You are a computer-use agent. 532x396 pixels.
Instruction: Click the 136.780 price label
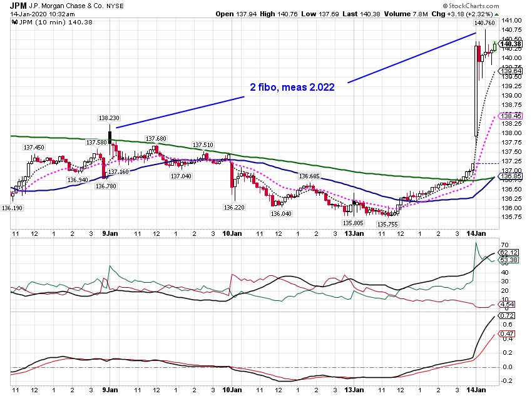[x=106, y=186]
